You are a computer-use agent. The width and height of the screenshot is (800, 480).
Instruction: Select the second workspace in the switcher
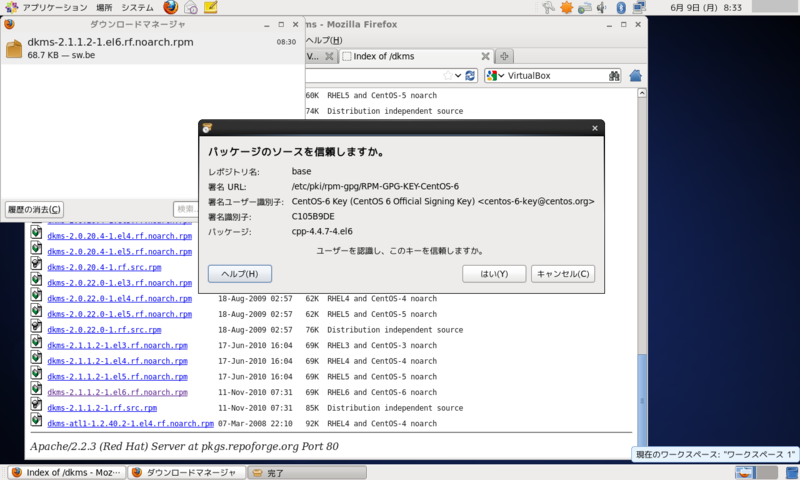pyautogui.click(x=767, y=472)
